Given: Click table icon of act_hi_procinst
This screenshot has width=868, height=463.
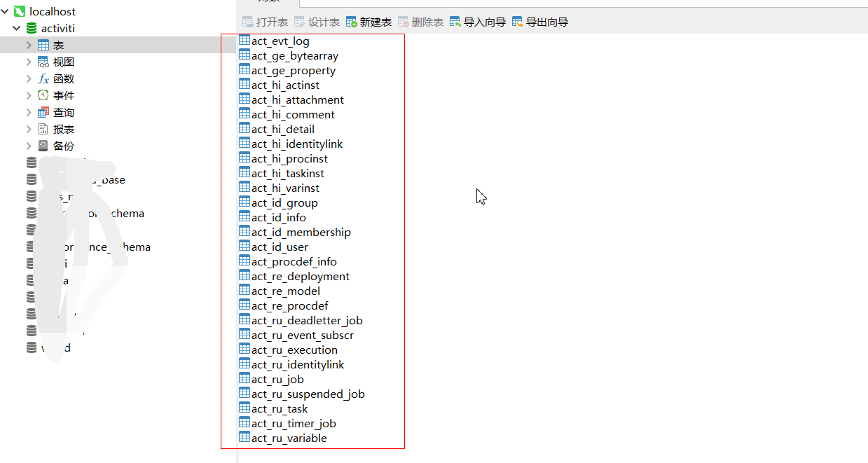Looking at the screenshot, I should click(244, 158).
